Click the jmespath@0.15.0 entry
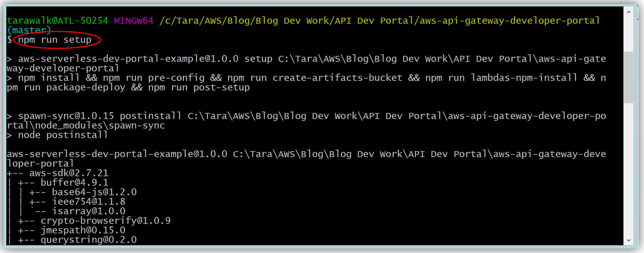644x253 pixels. click(83, 230)
